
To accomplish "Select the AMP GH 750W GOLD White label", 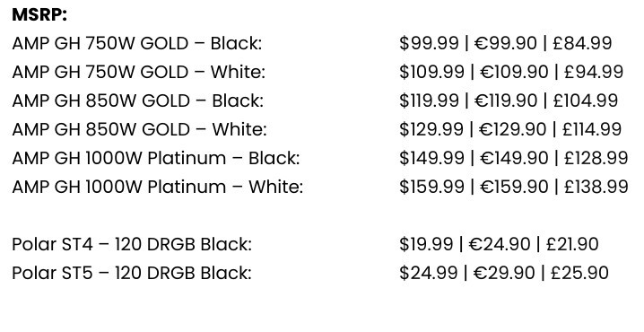I will pos(138,72).
